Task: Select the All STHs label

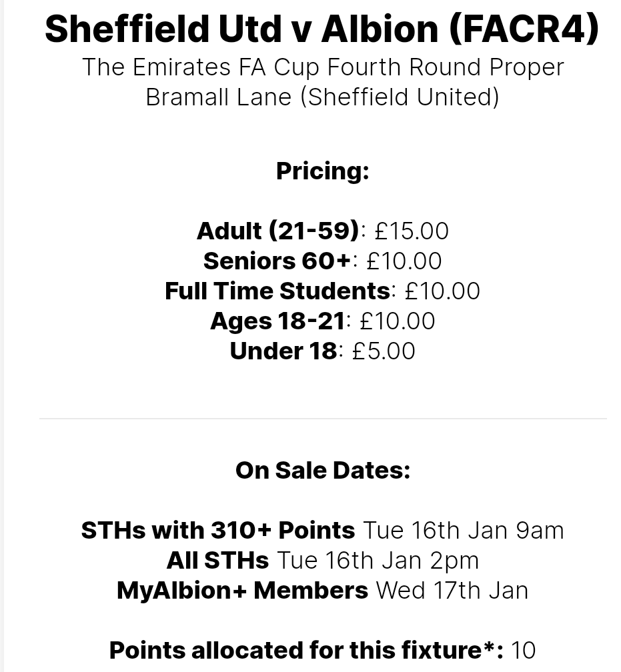Action: coord(217,560)
